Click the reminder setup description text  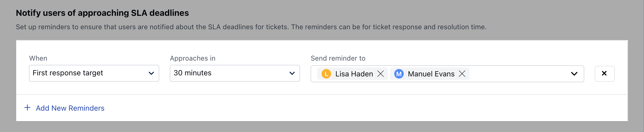pyautogui.click(x=251, y=27)
